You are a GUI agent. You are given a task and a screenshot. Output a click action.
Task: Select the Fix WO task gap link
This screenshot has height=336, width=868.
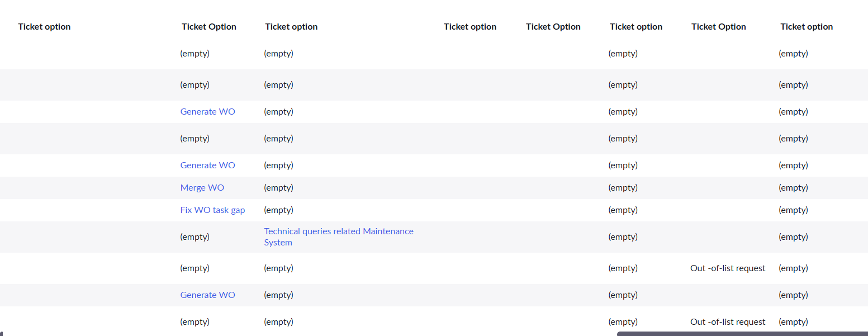click(x=212, y=210)
